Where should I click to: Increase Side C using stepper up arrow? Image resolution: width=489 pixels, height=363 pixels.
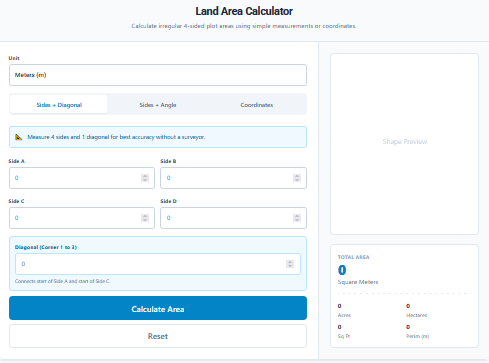click(x=145, y=216)
